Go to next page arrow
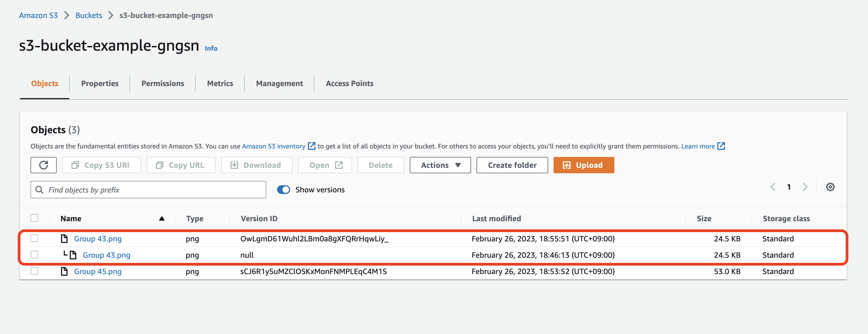Viewport: 868px width, 334px height. coord(805,187)
